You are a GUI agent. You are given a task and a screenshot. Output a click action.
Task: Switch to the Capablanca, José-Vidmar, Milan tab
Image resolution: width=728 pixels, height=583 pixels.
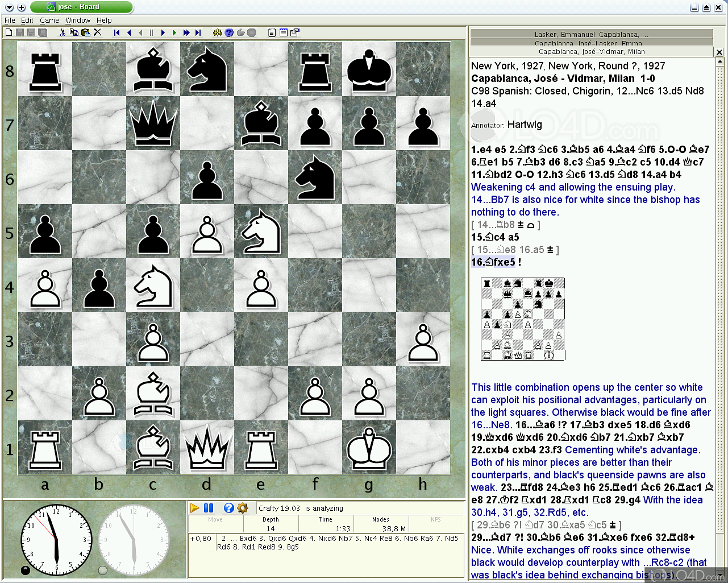tap(591, 51)
